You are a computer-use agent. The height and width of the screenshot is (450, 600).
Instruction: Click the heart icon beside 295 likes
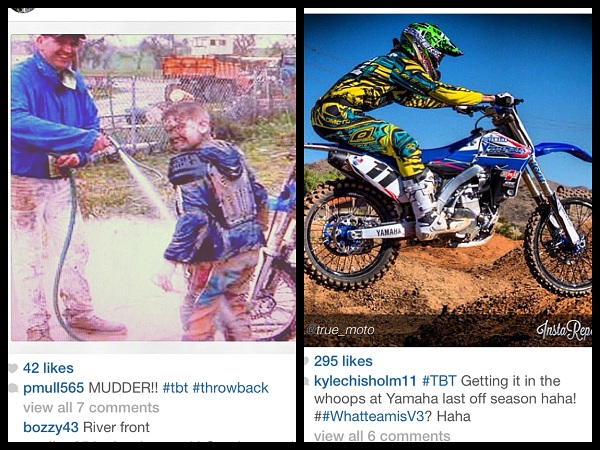[307, 361]
